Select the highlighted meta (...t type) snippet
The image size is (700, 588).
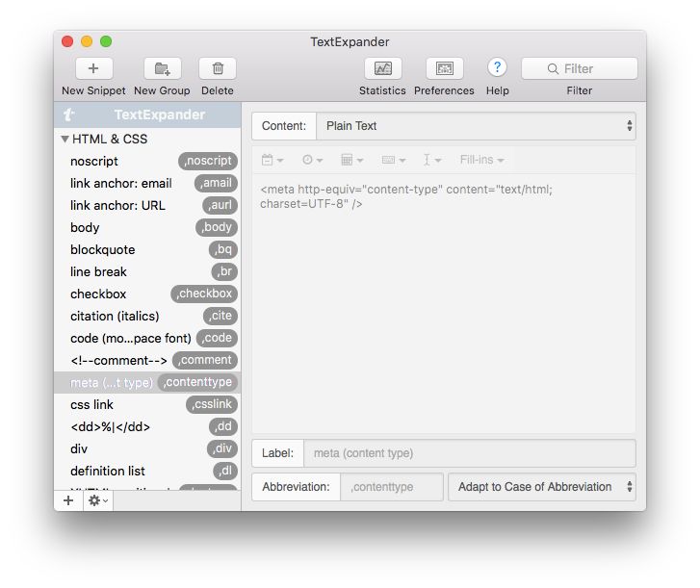point(147,382)
